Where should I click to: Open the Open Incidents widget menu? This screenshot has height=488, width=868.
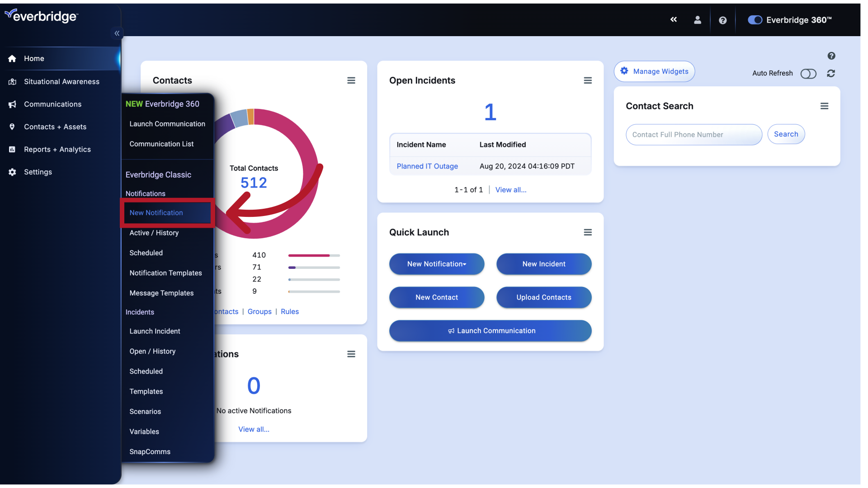[588, 80]
